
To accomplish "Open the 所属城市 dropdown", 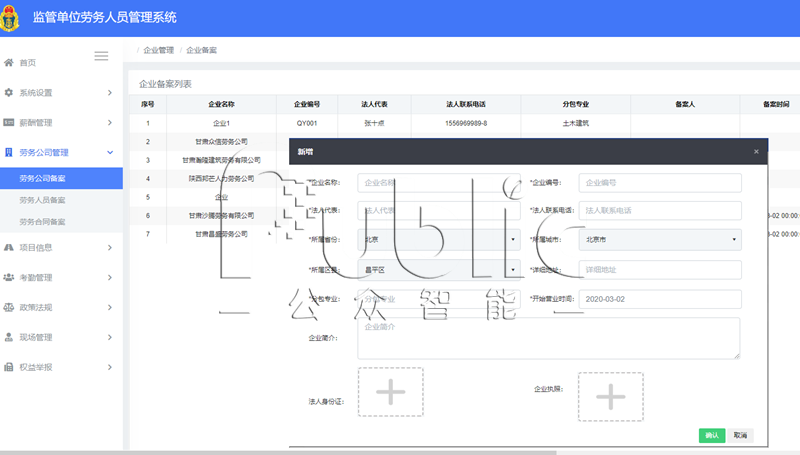I will pos(661,240).
